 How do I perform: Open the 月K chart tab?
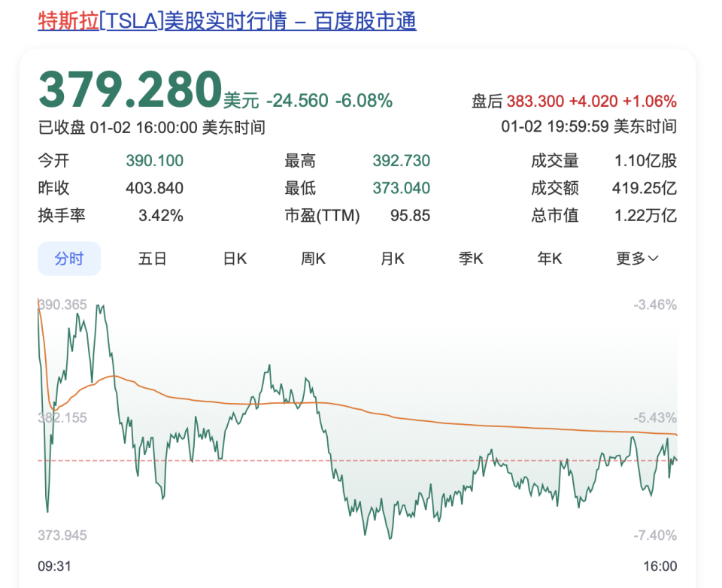tap(393, 259)
